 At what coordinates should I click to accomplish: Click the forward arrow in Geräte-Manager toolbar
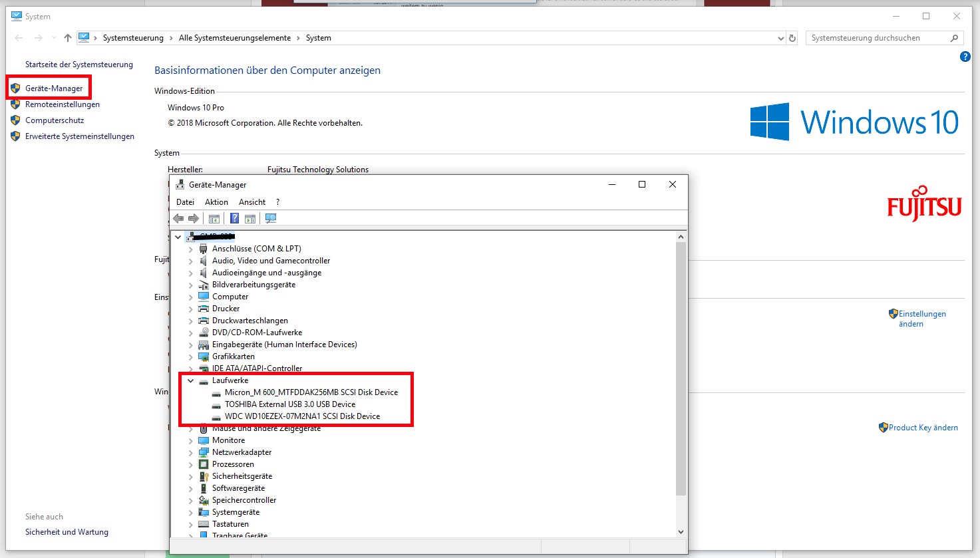(x=194, y=218)
